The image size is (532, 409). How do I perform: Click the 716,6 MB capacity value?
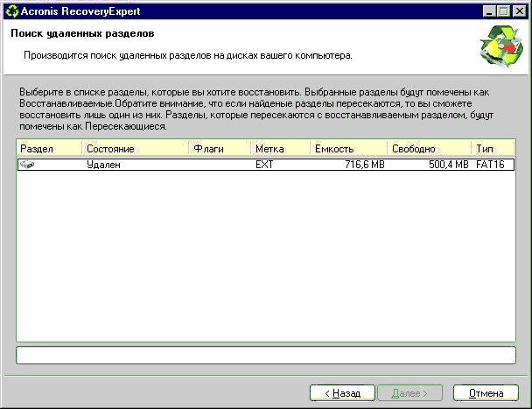365,165
